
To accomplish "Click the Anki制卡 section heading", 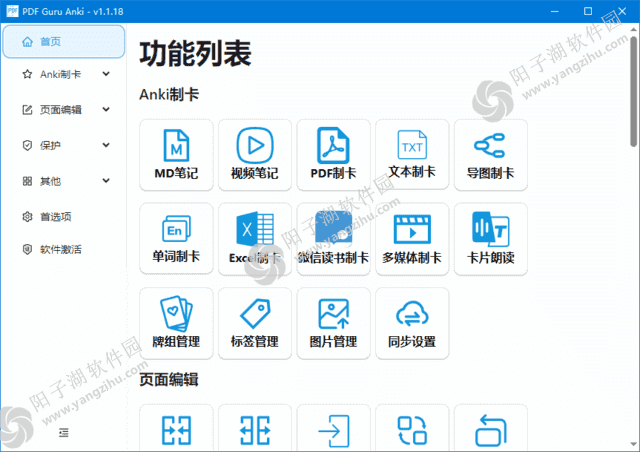I will click(169, 95).
